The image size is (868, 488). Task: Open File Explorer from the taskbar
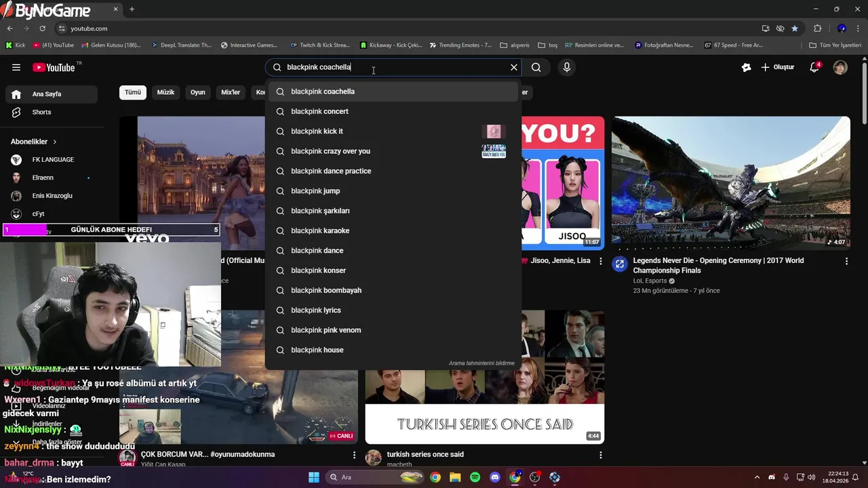(455, 477)
